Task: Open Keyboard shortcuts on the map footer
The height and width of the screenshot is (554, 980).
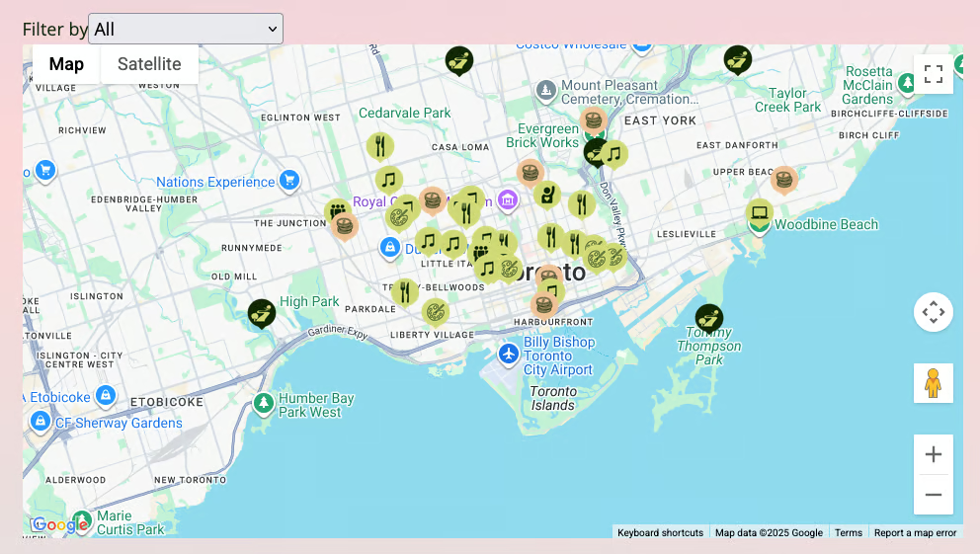Action: pos(660,532)
